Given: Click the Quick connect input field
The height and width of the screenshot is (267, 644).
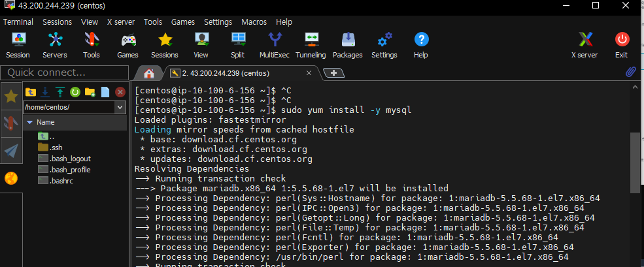Looking at the screenshot, I should click(65, 73).
